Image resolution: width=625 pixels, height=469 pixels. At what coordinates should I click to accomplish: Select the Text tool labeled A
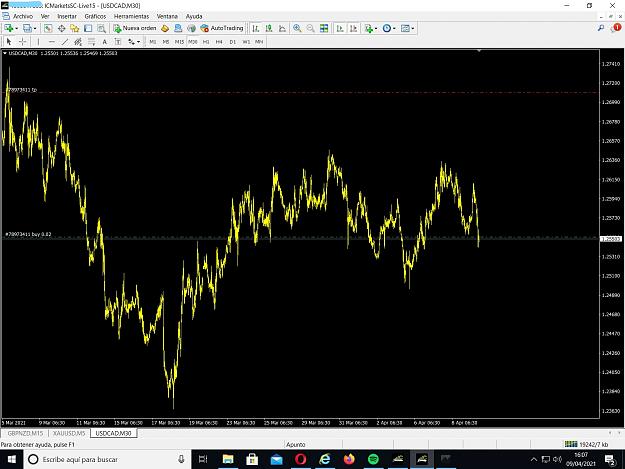(x=105, y=41)
